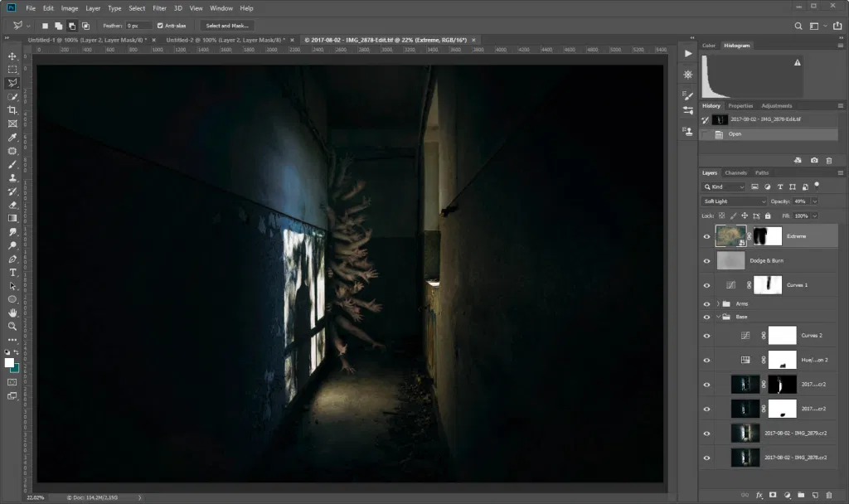Open the Filter menu
Image resolution: width=849 pixels, height=504 pixels.
159,8
